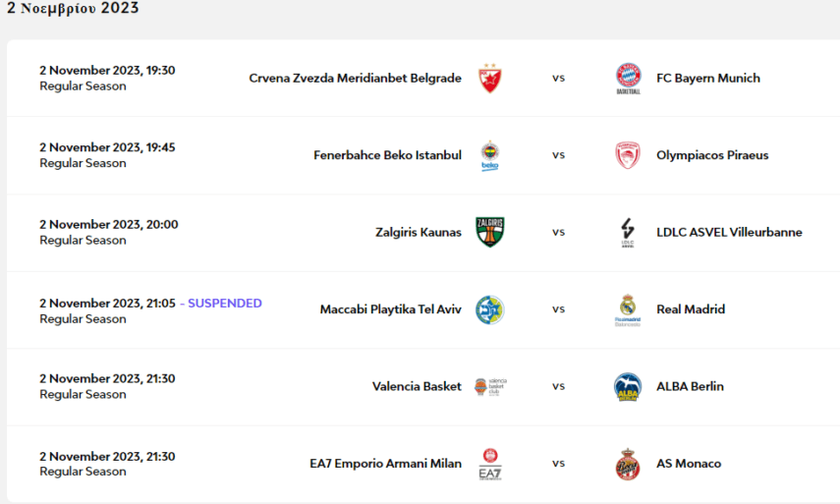Click the Zalgiris Kaunas green logo
This screenshot has width=840, height=504.
tap(489, 233)
